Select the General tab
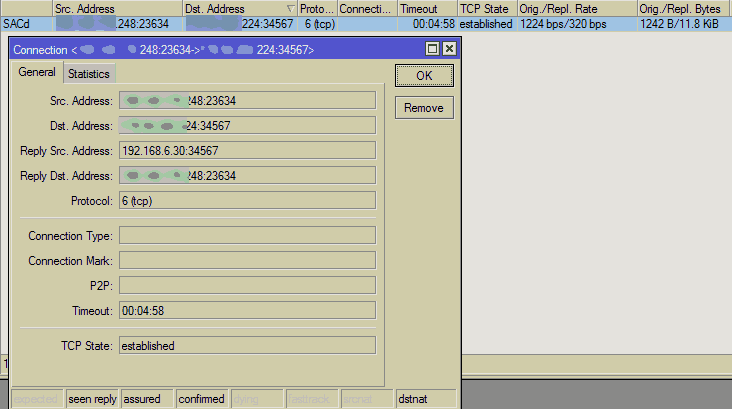The image size is (732, 409). point(37,72)
